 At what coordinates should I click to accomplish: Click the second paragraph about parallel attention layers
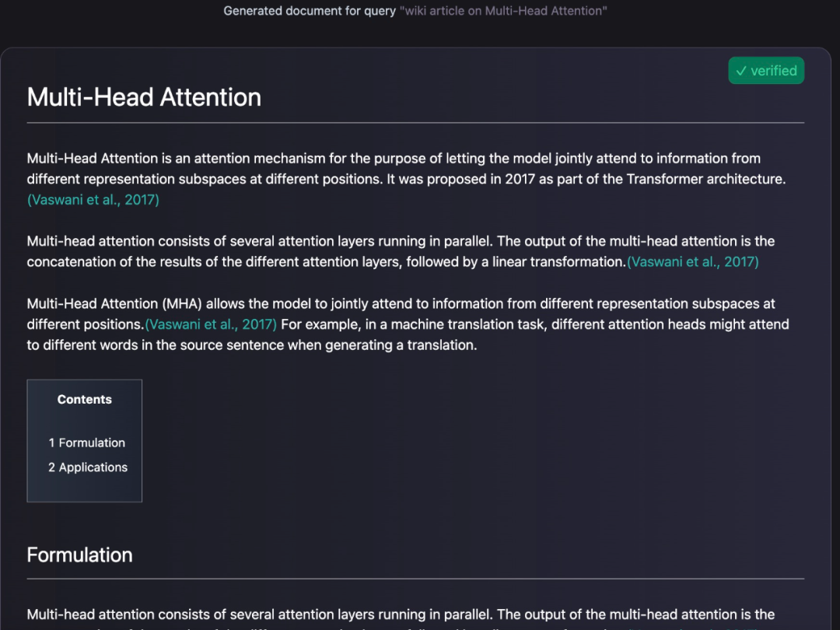click(x=389, y=242)
